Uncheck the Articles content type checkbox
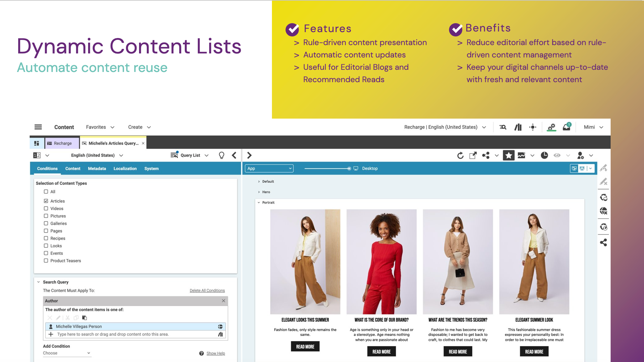The height and width of the screenshot is (362, 644). pyautogui.click(x=46, y=201)
